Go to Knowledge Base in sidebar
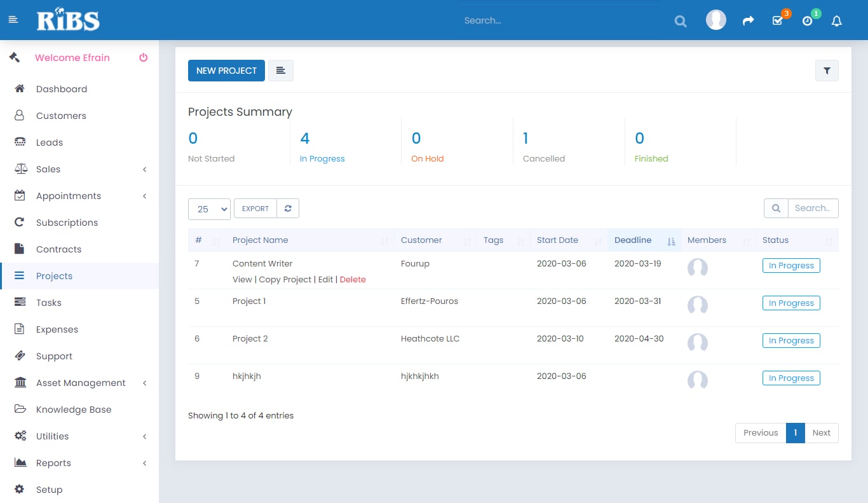This screenshot has width=868, height=503. point(74,410)
